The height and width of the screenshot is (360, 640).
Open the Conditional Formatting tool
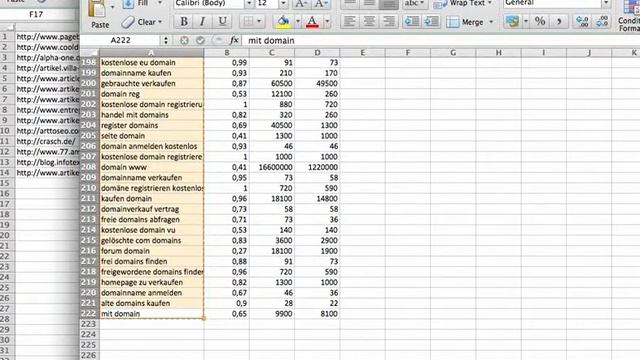pyautogui.click(x=629, y=16)
